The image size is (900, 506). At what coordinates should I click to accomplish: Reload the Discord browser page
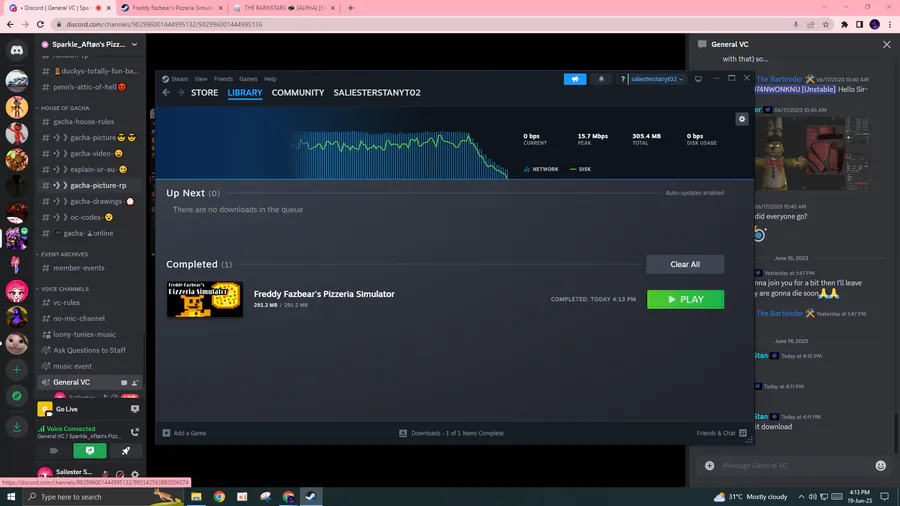coord(40,25)
